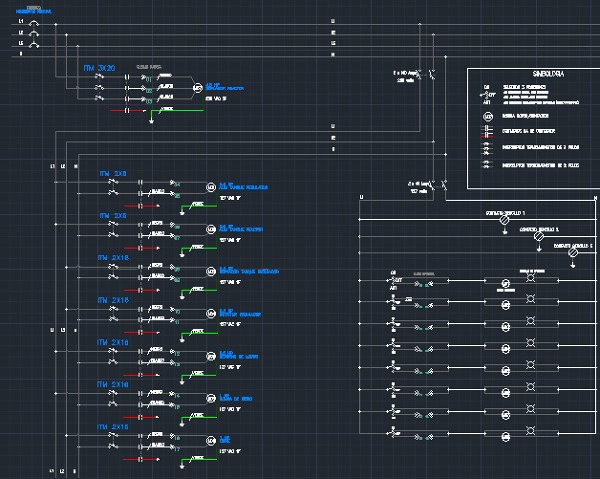Image resolution: width=600 pixels, height=479 pixels.
Task: Click the red contactor symbol in the legend
Action: [488, 131]
